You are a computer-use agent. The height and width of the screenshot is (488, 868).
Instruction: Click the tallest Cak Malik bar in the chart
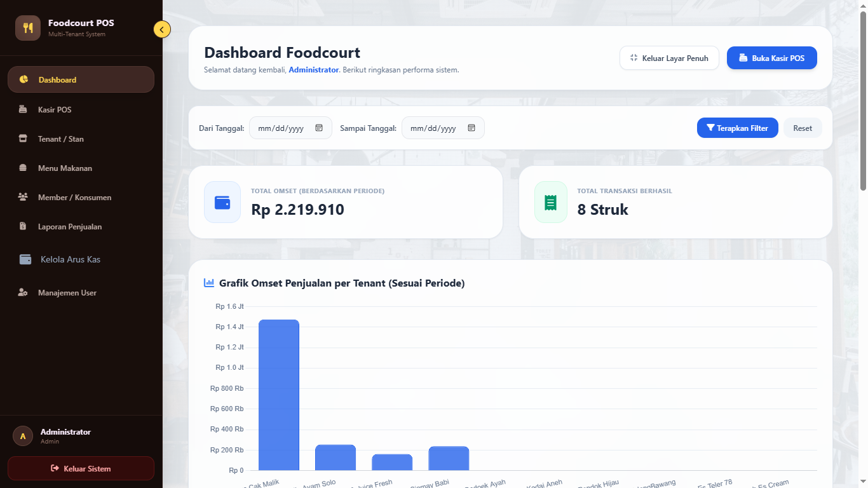pos(278,395)
